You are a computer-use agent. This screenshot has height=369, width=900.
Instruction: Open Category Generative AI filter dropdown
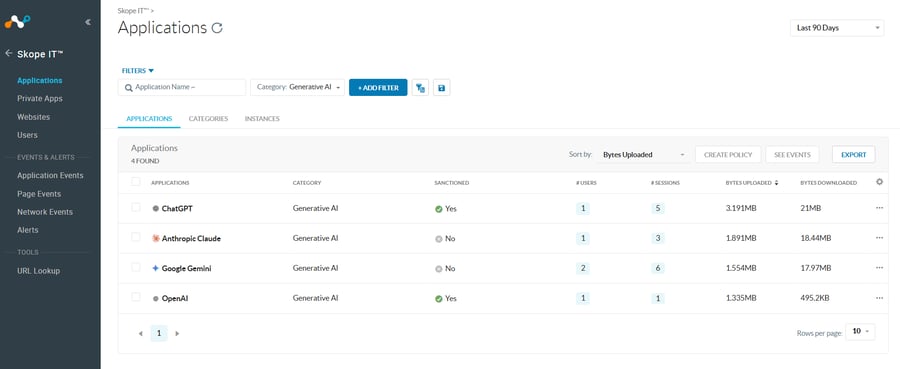297,87
